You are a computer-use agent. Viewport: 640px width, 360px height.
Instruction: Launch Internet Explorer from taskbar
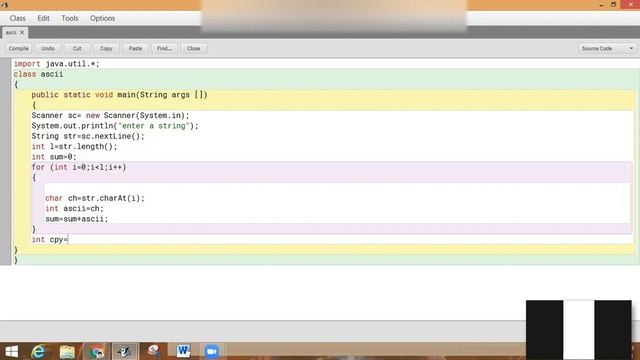[x=39, y=351]
